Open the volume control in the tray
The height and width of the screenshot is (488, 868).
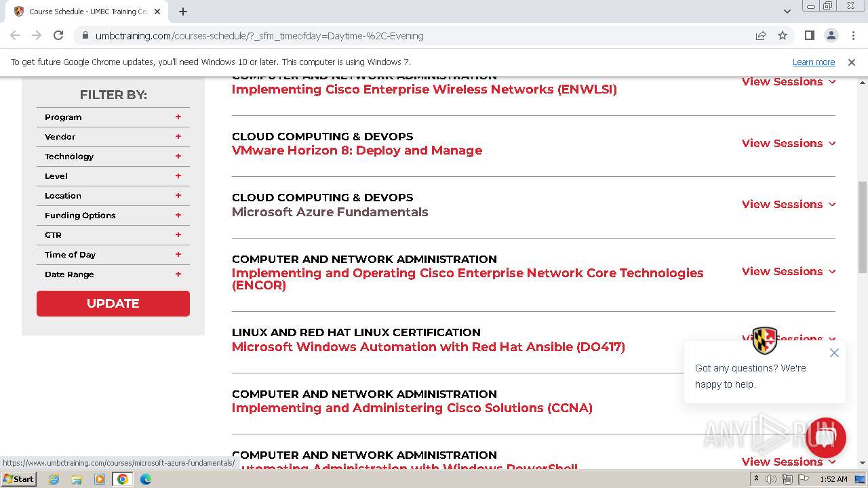[771, 479]
